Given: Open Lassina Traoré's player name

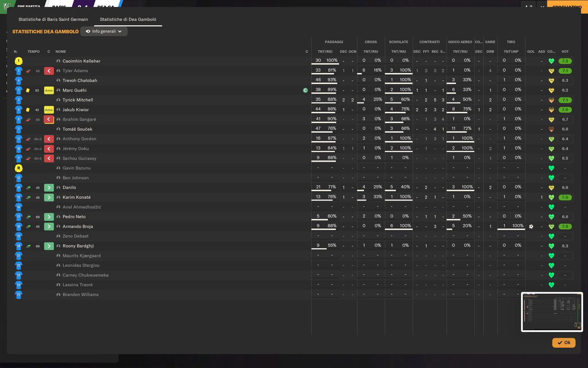Looking at the screenshot, I should [78, 285].
